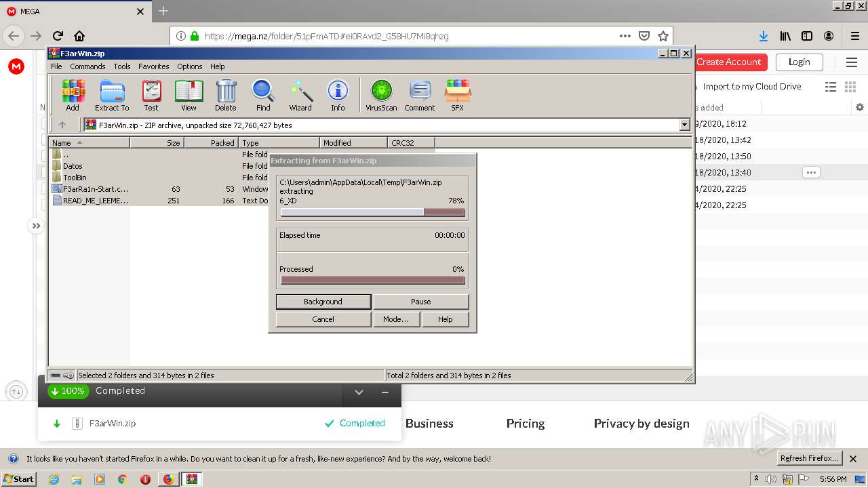
Task: Click the Extract To toolbar icon
Action: (x=112, y=95)
